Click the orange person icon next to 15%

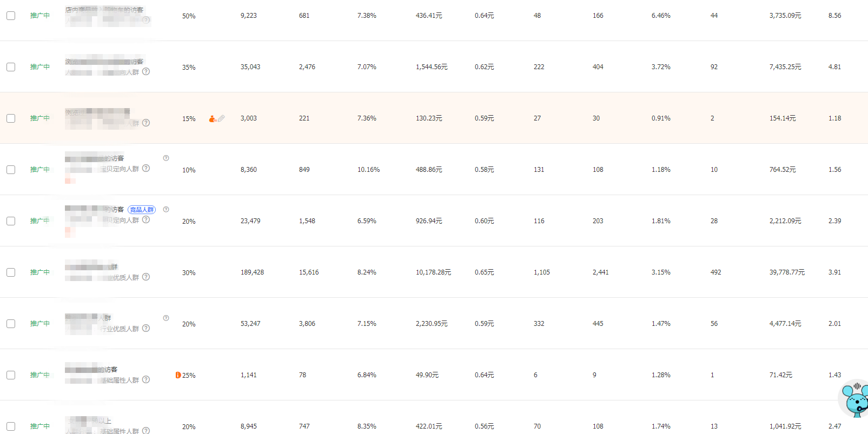click(213, 118)
